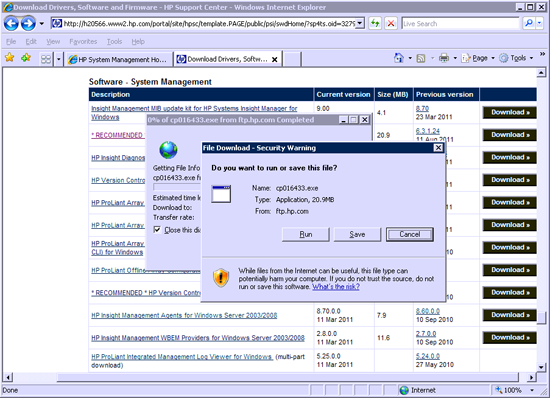Viewport: 550px width, 398px height.
Task: Open HP Insight Management WBEM Providers link
Action: tap(198, 338)
